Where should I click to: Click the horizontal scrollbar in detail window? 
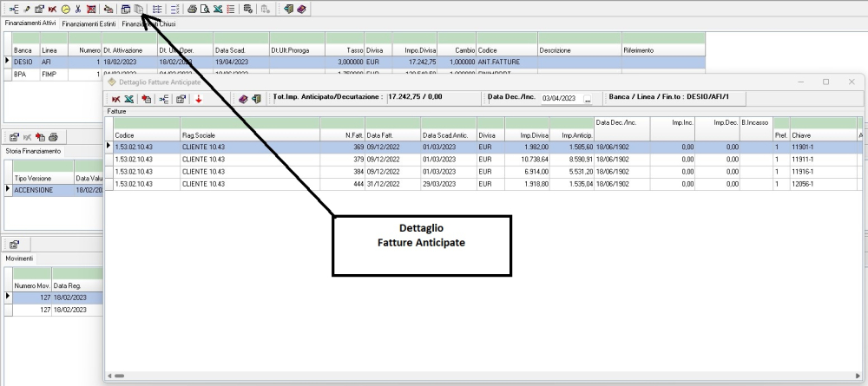[434, 376]
